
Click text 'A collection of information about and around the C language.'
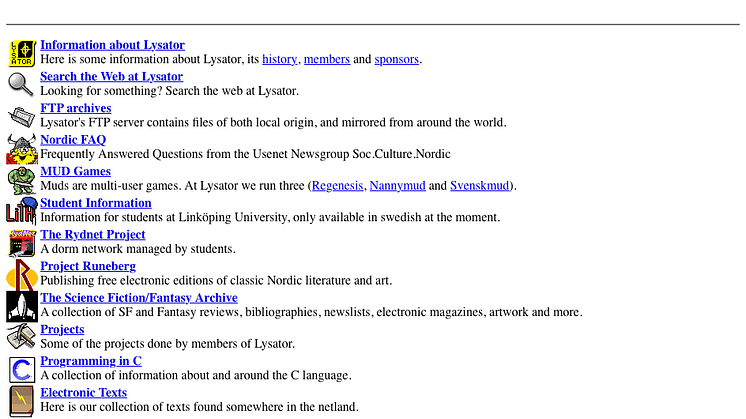coord(196,375)
